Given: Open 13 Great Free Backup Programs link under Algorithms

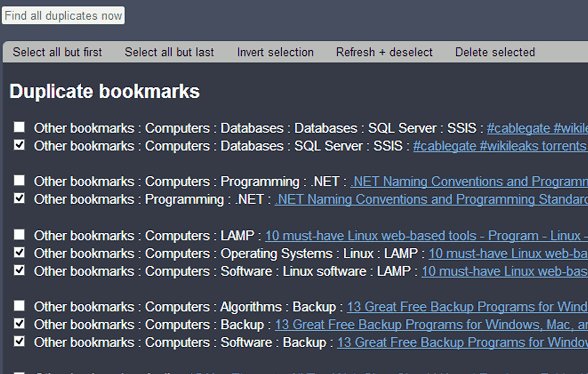Looking at the screenshot, I should click(x=467, y=307).
